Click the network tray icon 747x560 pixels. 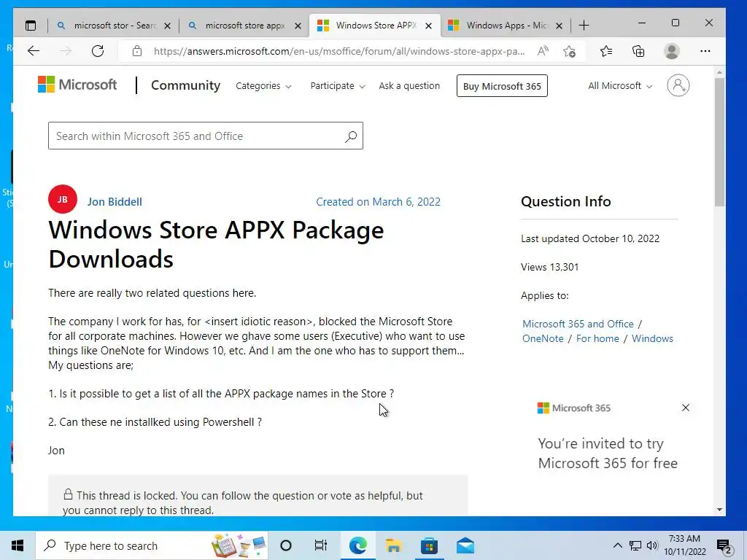[635, 545]
